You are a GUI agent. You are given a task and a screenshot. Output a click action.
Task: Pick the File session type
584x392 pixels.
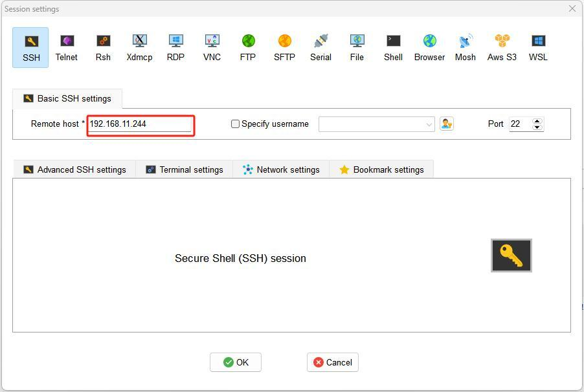click(x=357, y=48)
